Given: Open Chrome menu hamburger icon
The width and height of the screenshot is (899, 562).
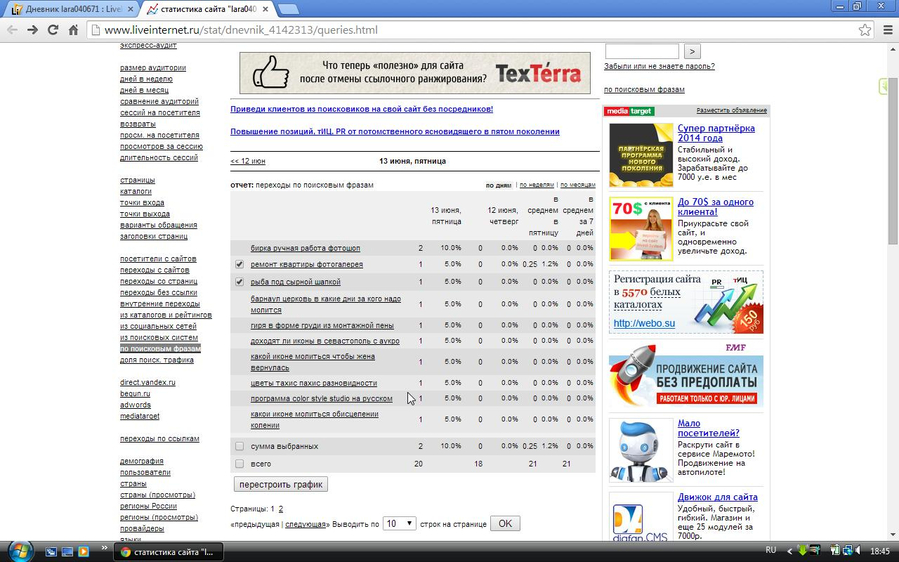Looking at the screenshot, I should click(x=888, y=30).
